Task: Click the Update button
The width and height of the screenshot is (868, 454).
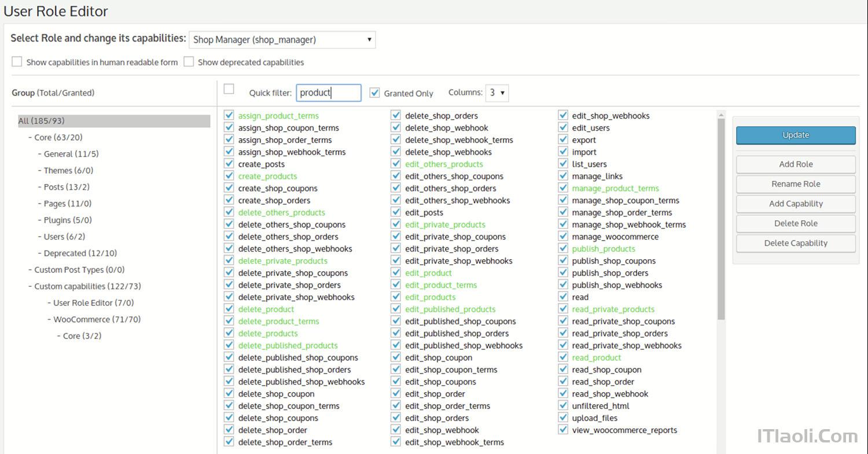Action: (796, 135)
